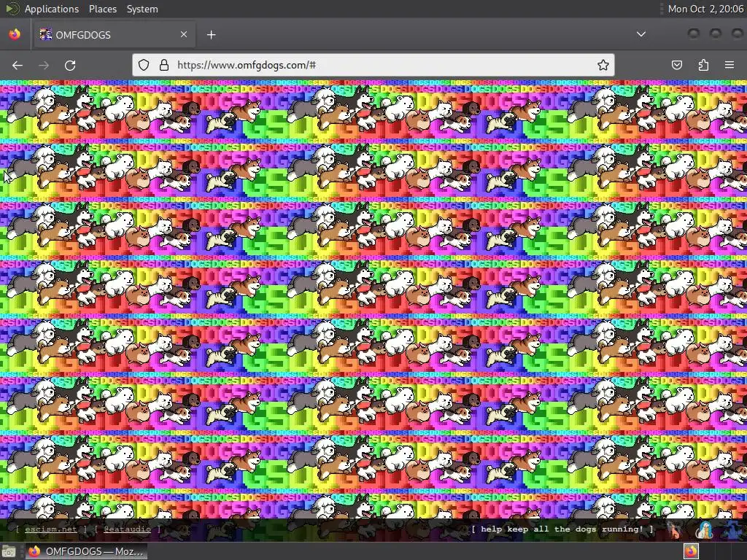Click the orange dog icon in footer
Screen dimensions: 747x560
[675, 529]
